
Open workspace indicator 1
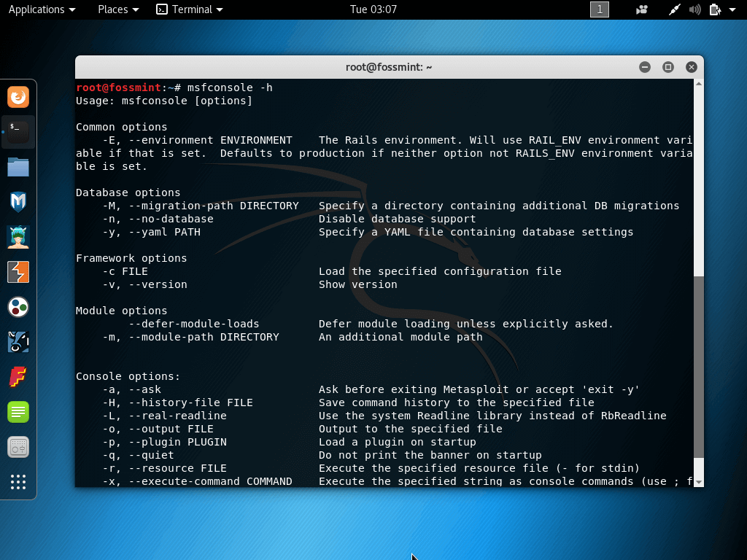[x=600, y=9]
